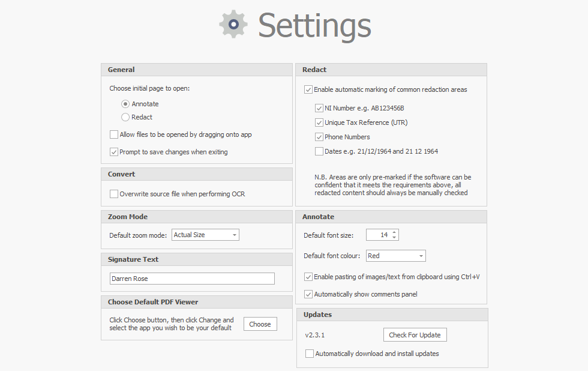Toggle clipboard pasting using Ctrl+V option
588x371 pixels.
click(308, 277)
